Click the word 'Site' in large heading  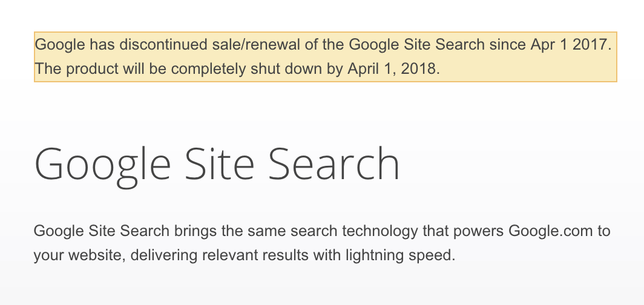[x=220, y=163]
